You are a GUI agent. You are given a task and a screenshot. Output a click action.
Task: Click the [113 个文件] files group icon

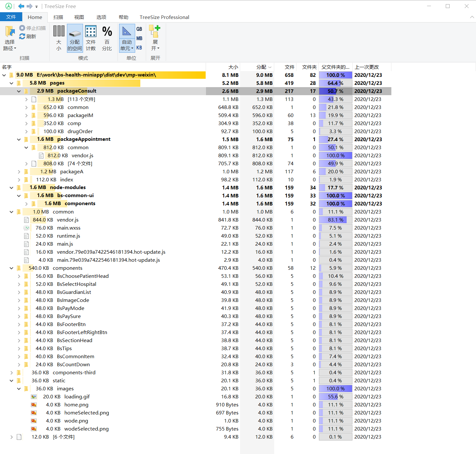tap(34, 99)
